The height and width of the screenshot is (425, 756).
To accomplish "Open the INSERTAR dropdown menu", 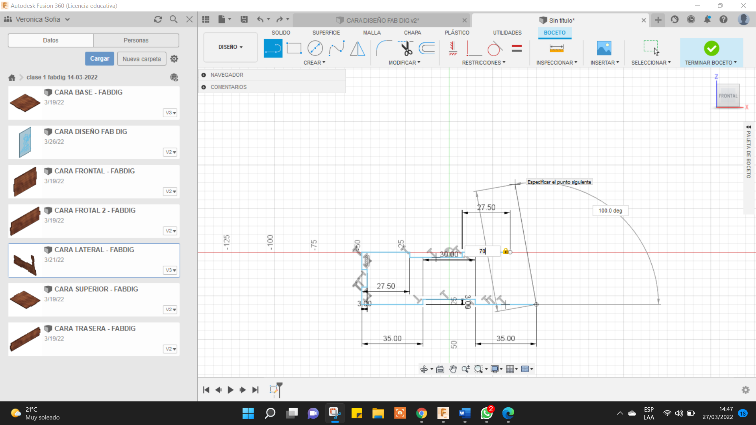I will (x=605, y=63).
